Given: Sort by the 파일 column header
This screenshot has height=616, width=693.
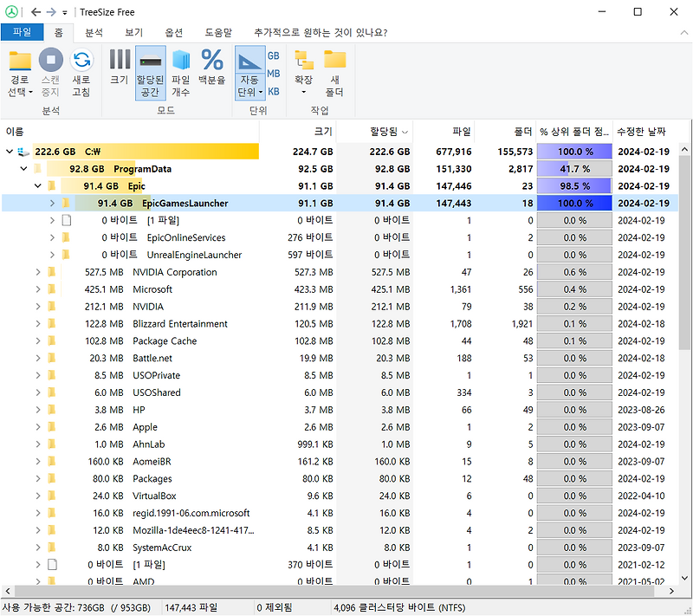Looking at the screenshot, I should tap(444, 132).
